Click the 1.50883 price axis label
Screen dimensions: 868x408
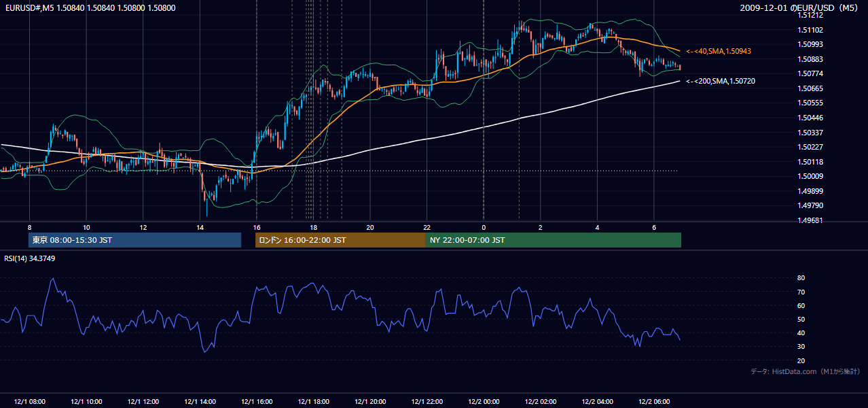click(810, 59)
